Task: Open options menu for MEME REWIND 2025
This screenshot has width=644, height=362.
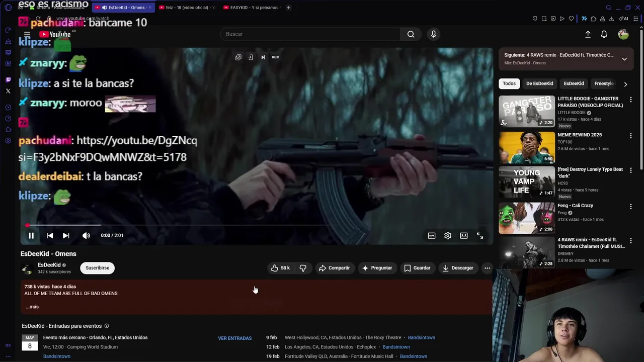Action: pos(630,136)
